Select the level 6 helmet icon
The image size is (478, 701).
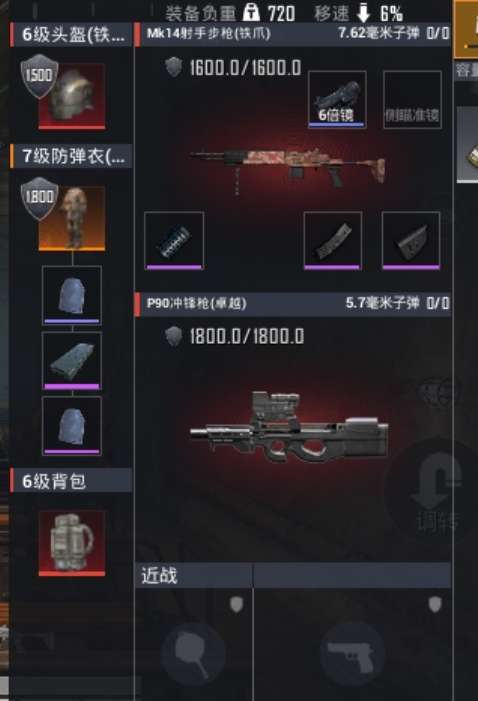(x=72, y=96)
